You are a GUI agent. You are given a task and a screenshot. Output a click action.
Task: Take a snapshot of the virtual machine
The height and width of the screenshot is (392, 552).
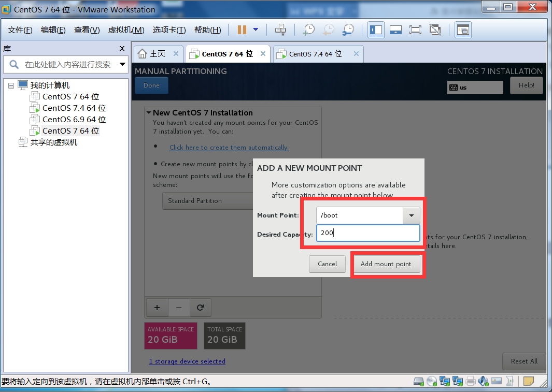[x=309, y=30]
